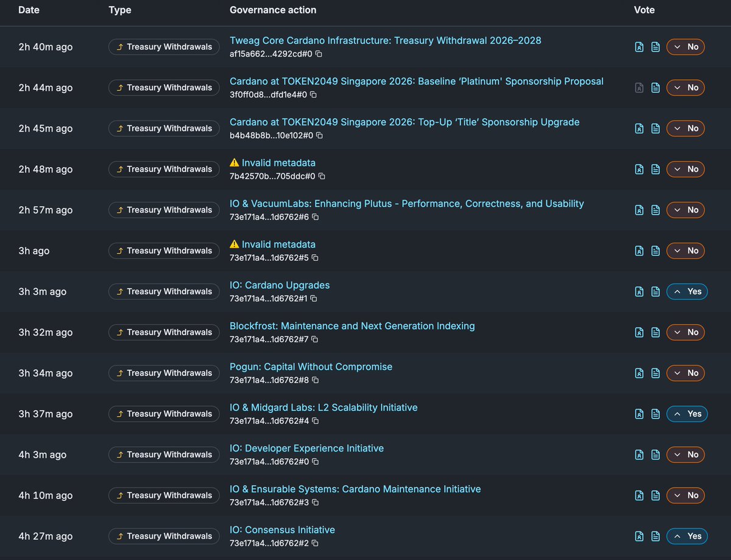Open the anchor icon for IO & VacuumLabs row
The height and width of the screenshot is (560, 731).
[639, 210]
